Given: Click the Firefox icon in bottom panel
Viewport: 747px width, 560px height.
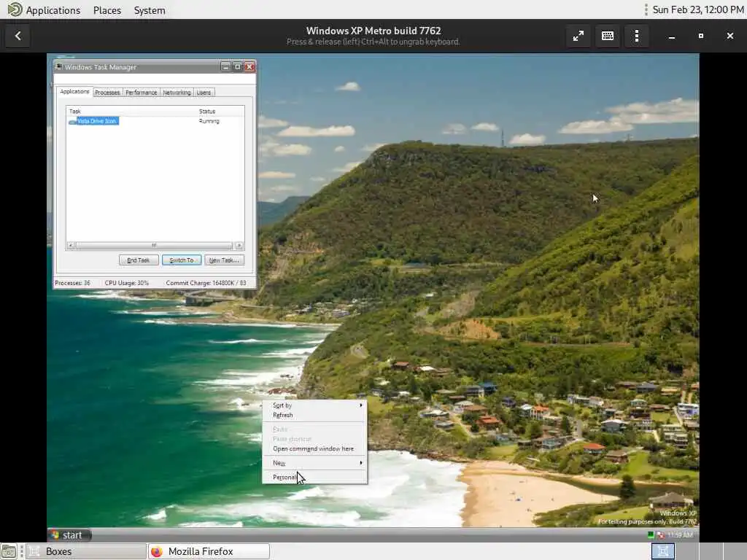Looking at the screenshot, I should point(157,551).
